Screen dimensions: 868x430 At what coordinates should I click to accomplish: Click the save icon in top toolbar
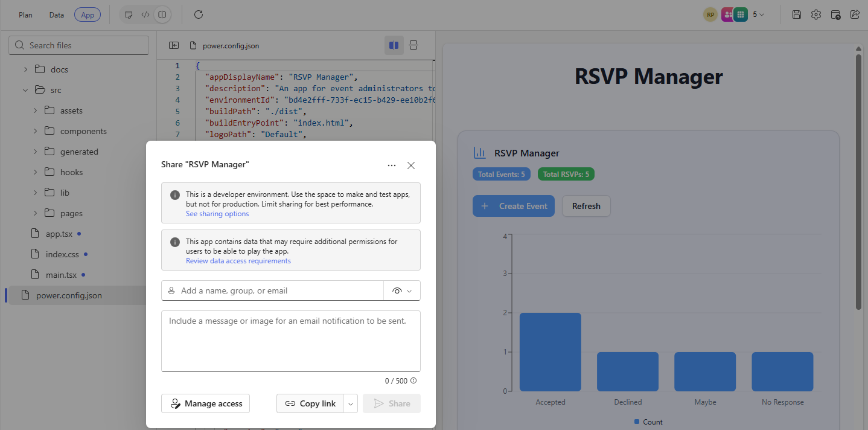coord(796,14)
